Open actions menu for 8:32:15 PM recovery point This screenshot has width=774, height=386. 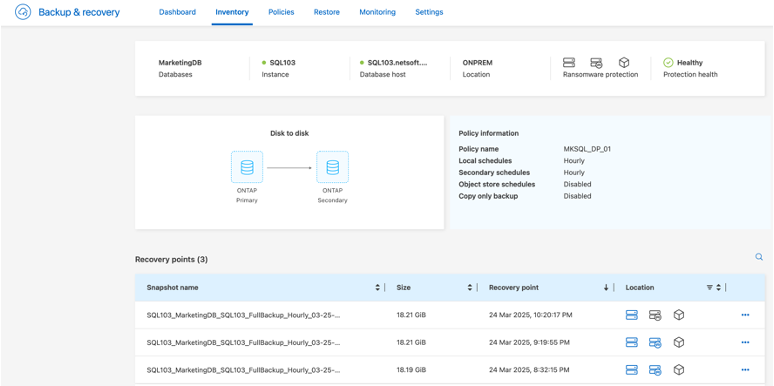[x=745, y=369]
